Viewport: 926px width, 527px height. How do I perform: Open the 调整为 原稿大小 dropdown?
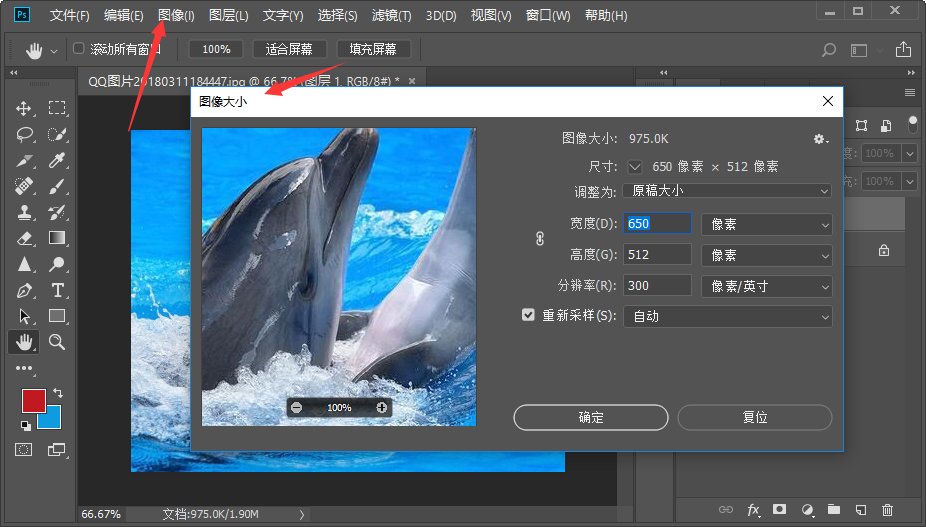[x=728, y=191]
